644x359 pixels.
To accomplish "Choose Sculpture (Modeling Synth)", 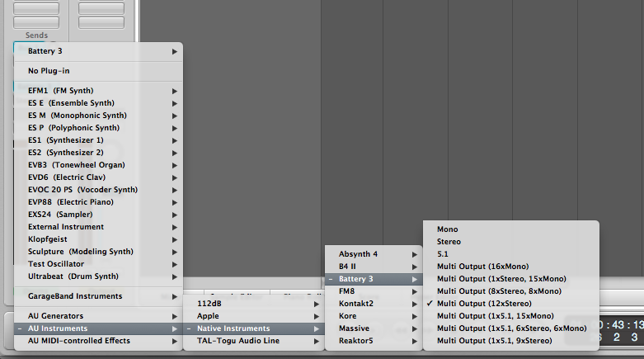I will pos(99,251).
